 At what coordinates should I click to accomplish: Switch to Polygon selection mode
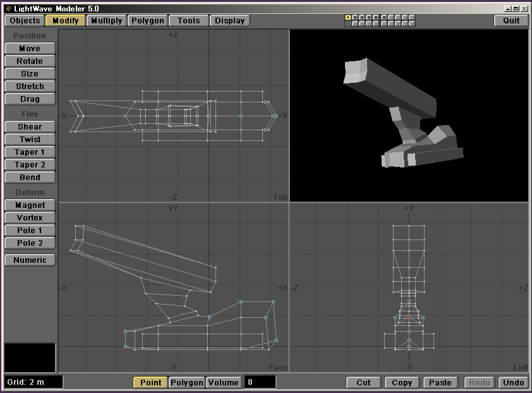[x=187, y=382]
